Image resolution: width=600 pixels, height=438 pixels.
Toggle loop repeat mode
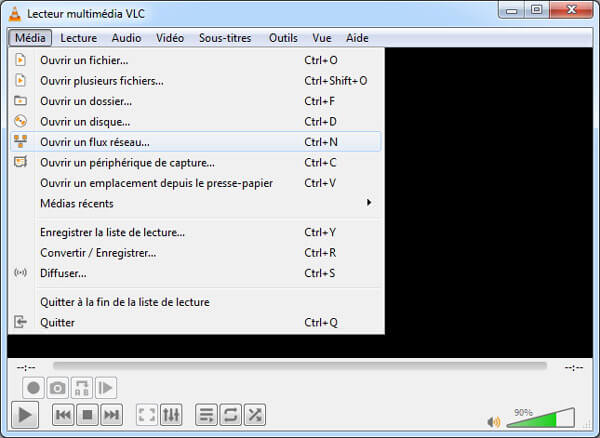click(231, 415)
